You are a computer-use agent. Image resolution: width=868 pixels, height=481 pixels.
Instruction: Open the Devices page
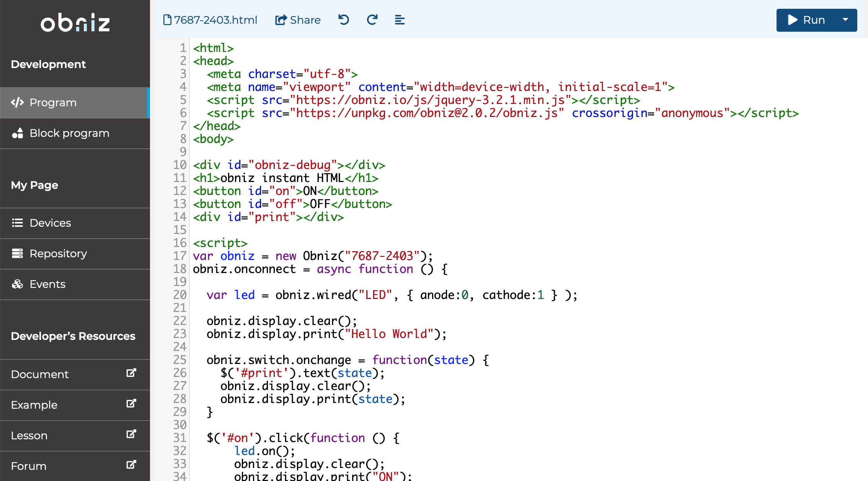[50, 223]
